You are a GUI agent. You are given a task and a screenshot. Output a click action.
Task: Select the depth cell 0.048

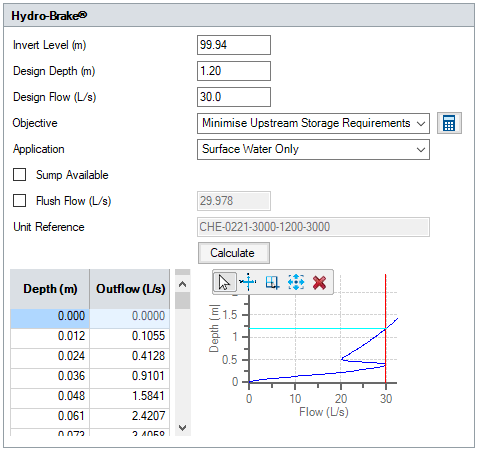[x=50, y=398]
